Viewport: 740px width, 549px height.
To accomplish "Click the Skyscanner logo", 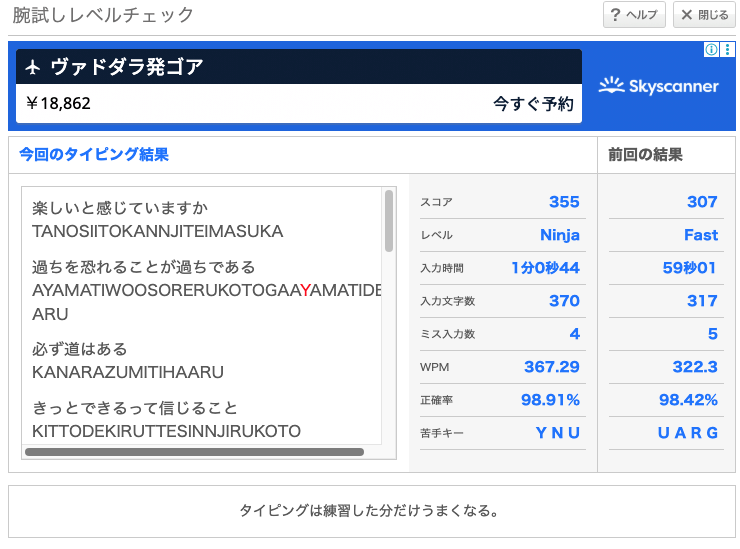I will point(658,86).
